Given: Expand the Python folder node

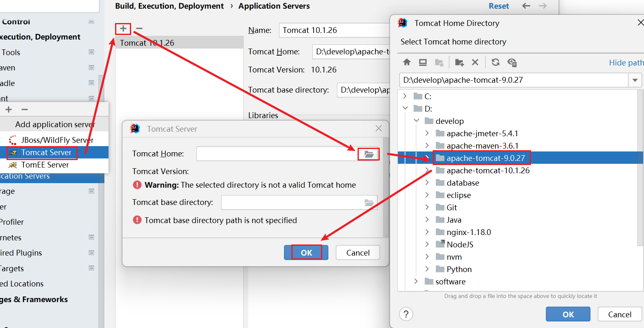Looking at the screenshot, I should (x=427, y=269).
